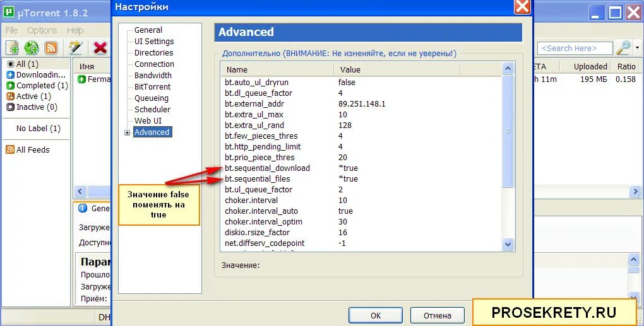
Task: Click Add Torrent from URL globe icon
Action: click(x=32, y=48)
